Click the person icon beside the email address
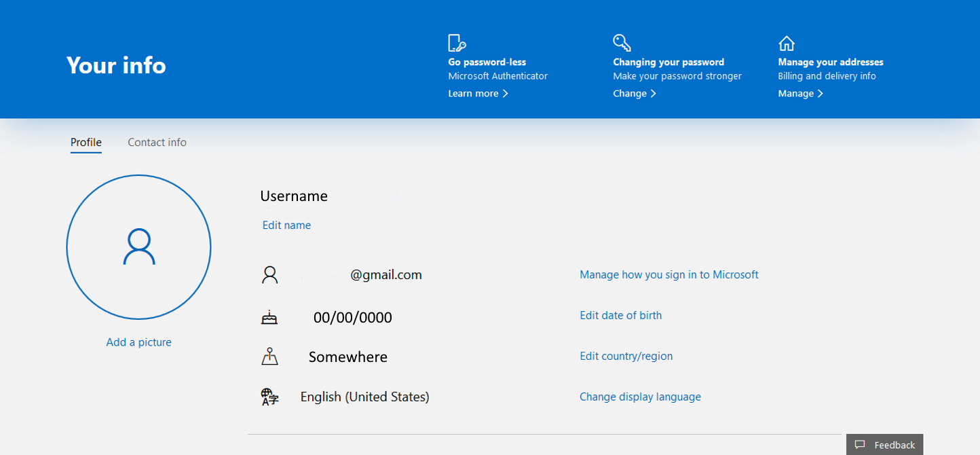Screen dimensions: 980x455 click(x=269, y=275)
